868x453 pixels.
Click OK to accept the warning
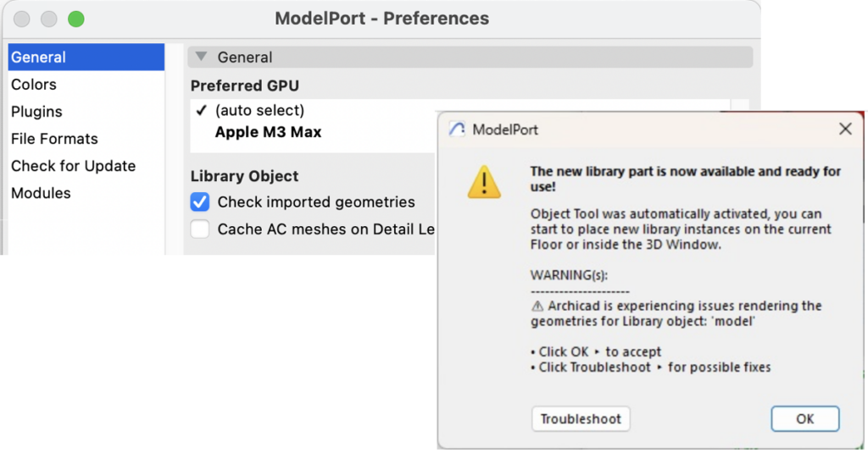[x=804, y=418]
